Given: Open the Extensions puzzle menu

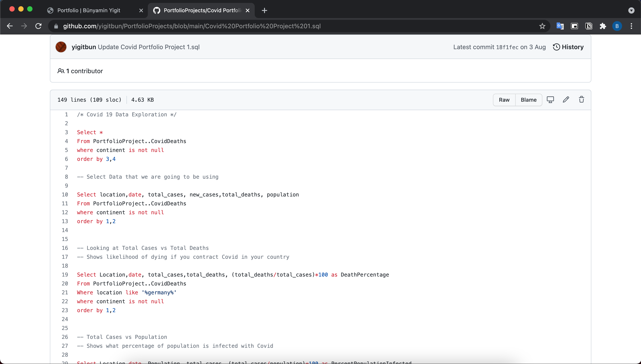Looking at the screenshot, I should click(603, 26).
